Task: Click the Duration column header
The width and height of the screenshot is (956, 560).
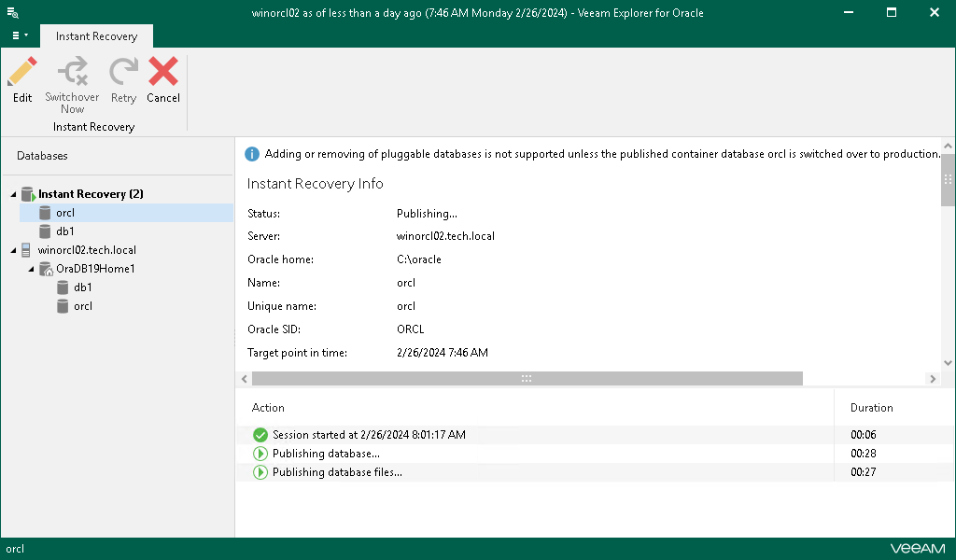Action: [x=871, y=408]
